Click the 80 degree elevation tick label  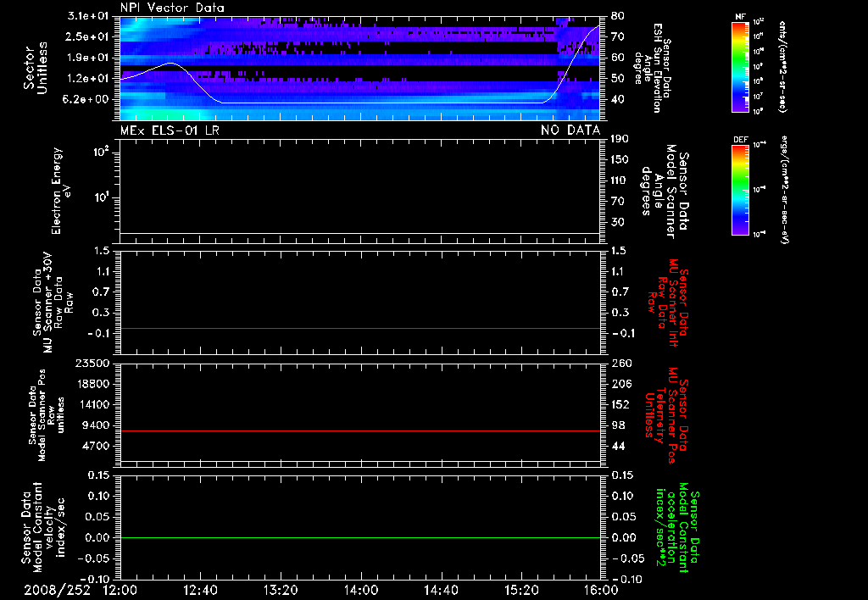coord(617,16)
